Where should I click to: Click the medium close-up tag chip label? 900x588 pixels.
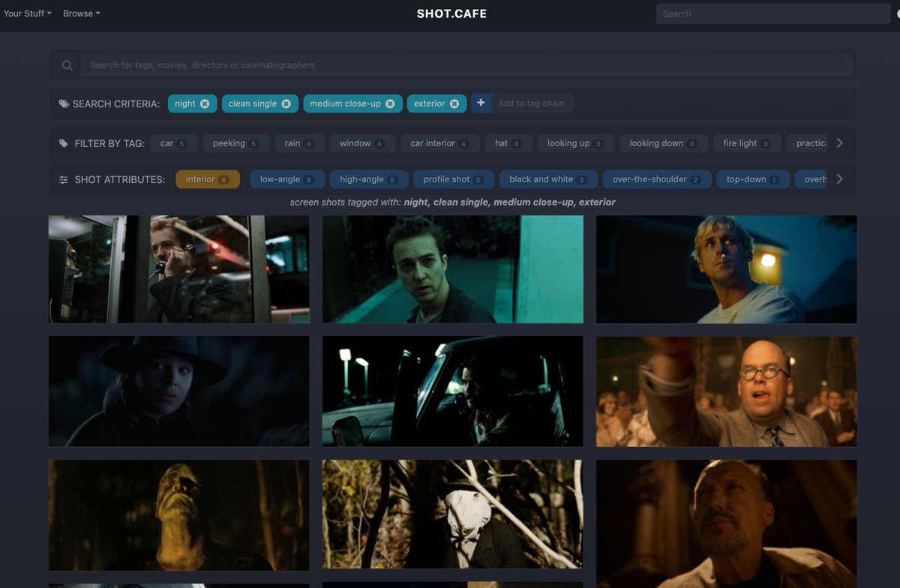pos(345,103)
